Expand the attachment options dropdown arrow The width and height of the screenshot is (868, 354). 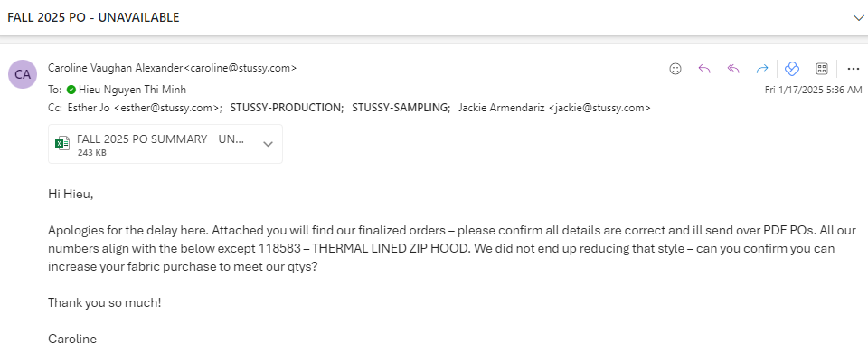[268, 144]
